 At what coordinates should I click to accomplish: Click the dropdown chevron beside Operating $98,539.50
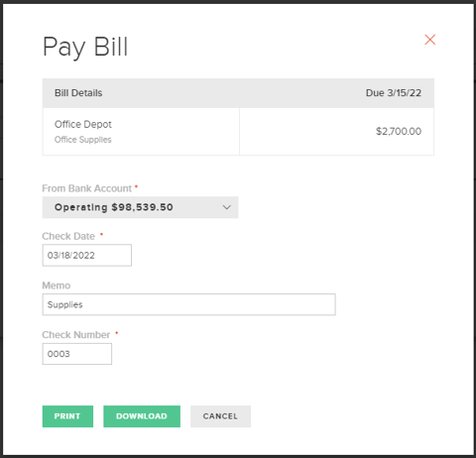(227, 207)
